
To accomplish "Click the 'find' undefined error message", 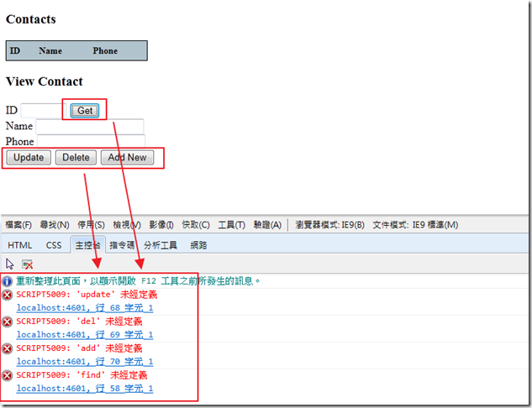I will coord(82,375).
